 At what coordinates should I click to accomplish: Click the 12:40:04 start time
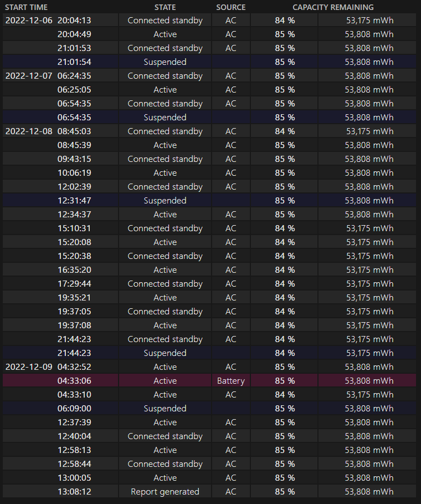click(74, 436)
